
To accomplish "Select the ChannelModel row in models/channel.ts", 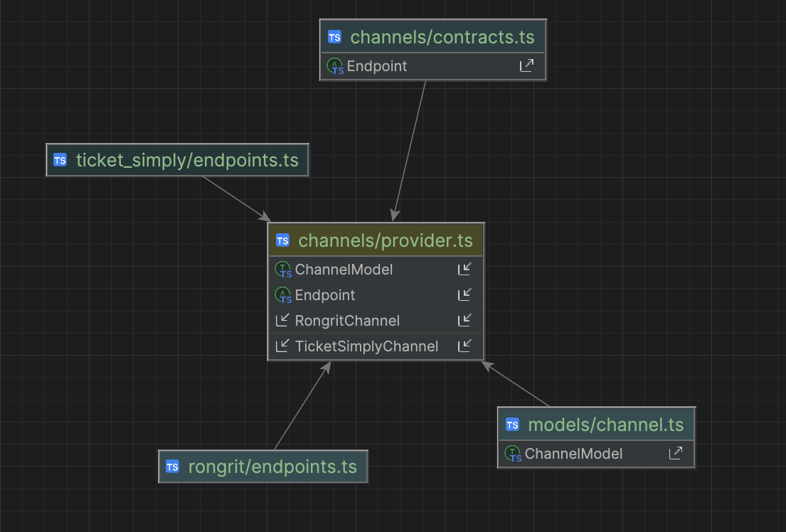I will (x=597, y=454).
